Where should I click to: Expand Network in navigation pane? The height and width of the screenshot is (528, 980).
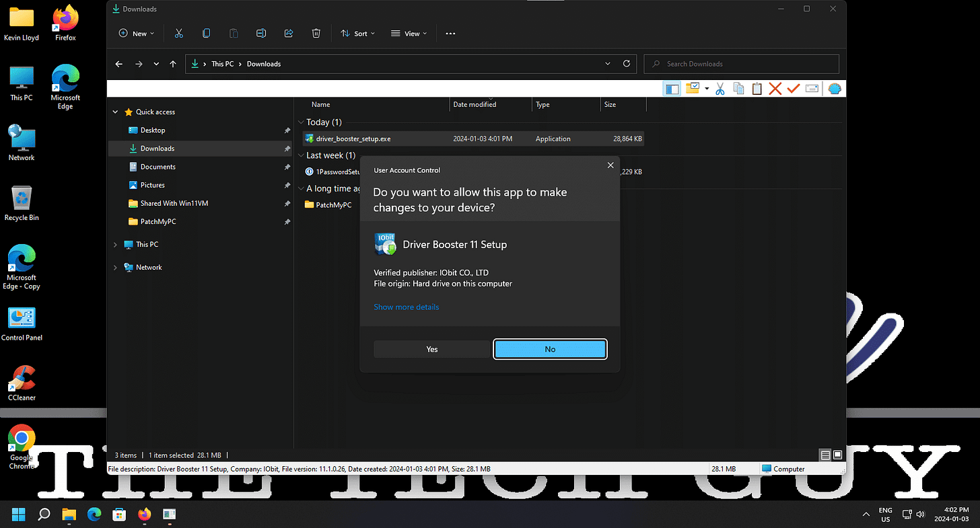click(116, 268)
